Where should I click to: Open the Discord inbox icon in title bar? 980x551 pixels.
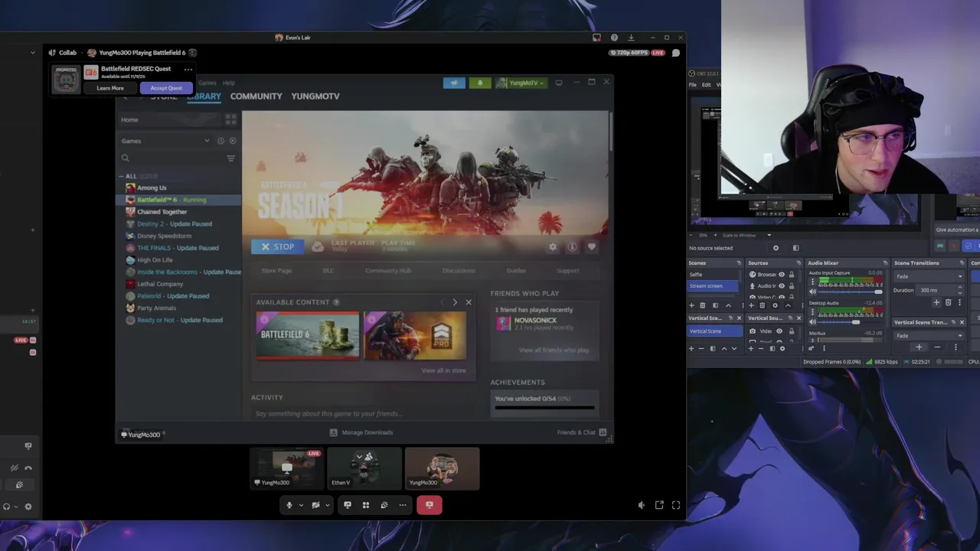tap(597, 37)
